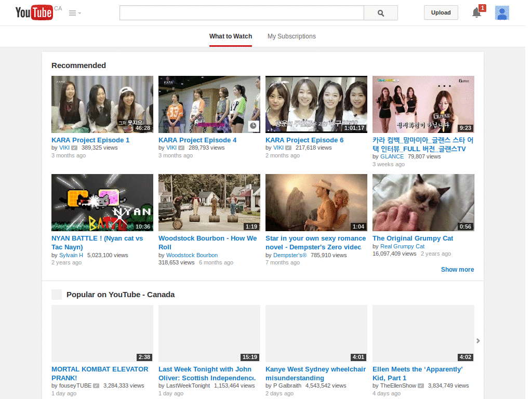This screenshot has height=399, width=532.
Task: Open KARA Project Episode 6 thumbnail
Action: [316, 104]
